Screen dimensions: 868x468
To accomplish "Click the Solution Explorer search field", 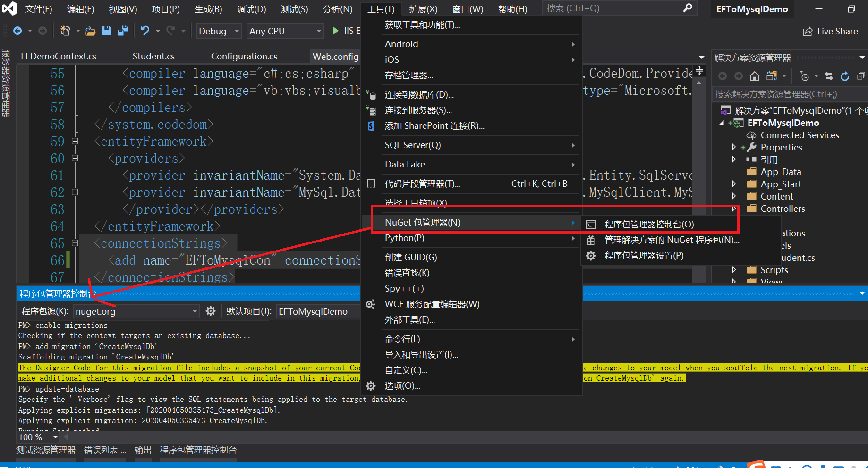I will [790, 94].
